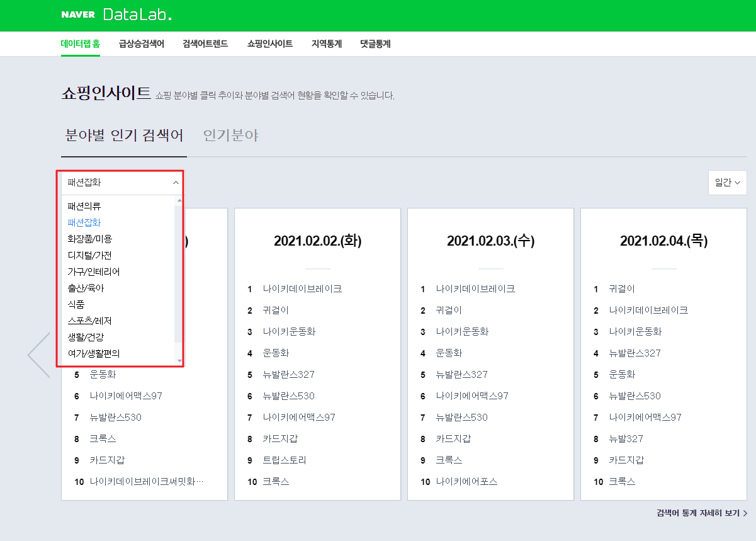
Task: Open the DataLab home logo
Action: click(x=137, y=14)
